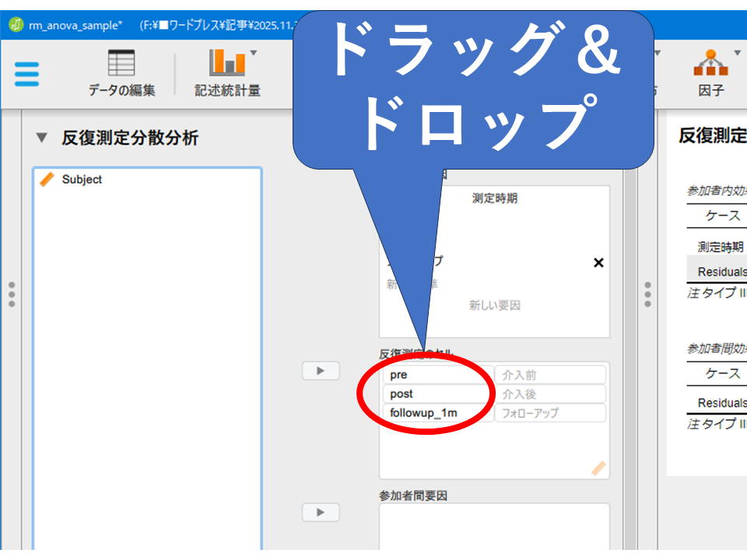Click the left panel divider dots handle
The image size is (747, 560).
click(11, 295)
